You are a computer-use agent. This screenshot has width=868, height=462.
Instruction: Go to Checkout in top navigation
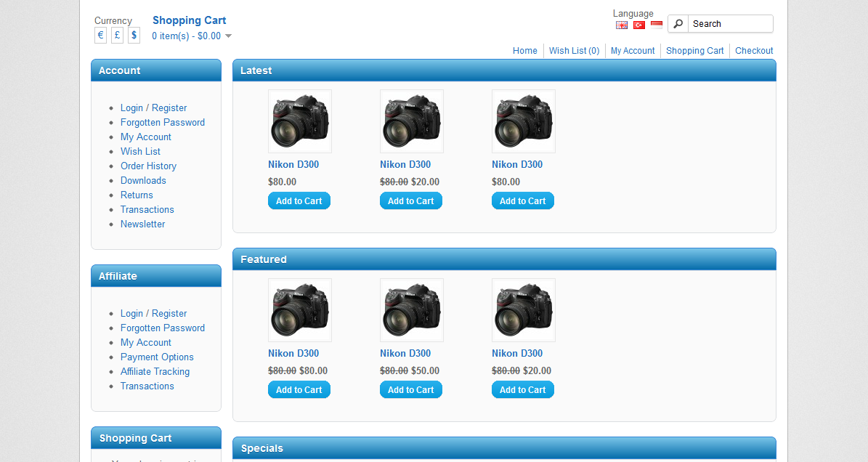pyautogui.click(x=754, y=50)
